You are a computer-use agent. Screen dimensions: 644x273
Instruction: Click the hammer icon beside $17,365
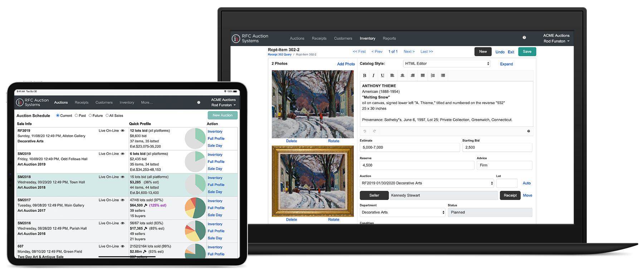146,228
